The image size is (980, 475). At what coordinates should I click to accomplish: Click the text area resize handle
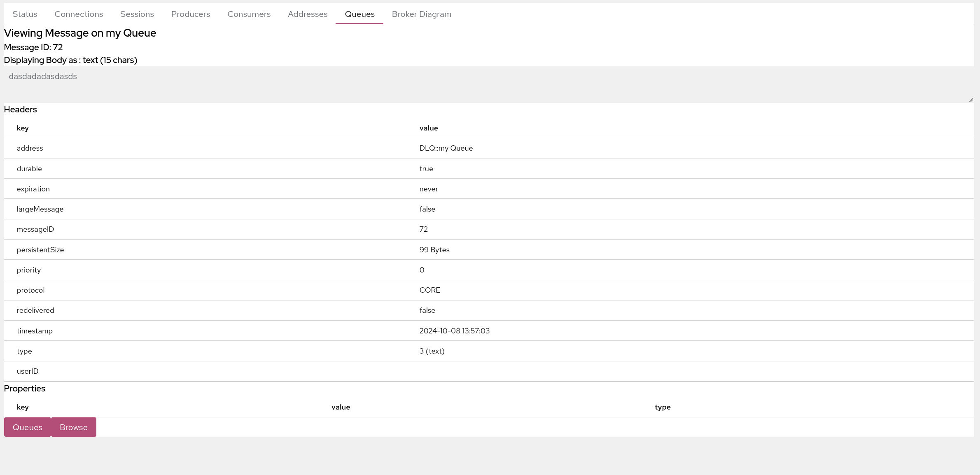point(971,100)
